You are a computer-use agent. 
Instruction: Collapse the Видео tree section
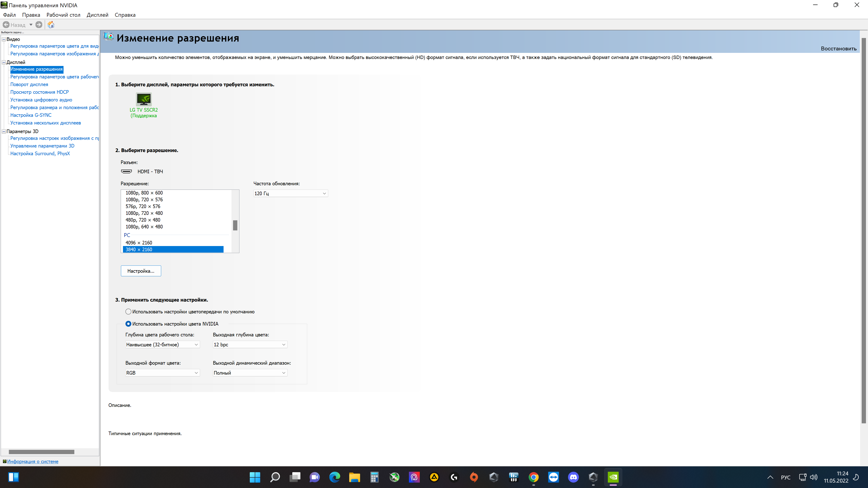tap(4, 39)
